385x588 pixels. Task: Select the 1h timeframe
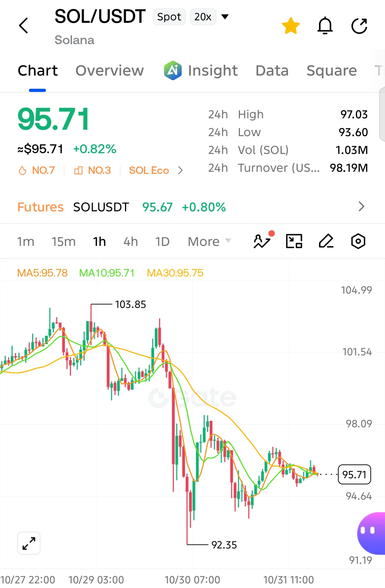tap(99, 242)
